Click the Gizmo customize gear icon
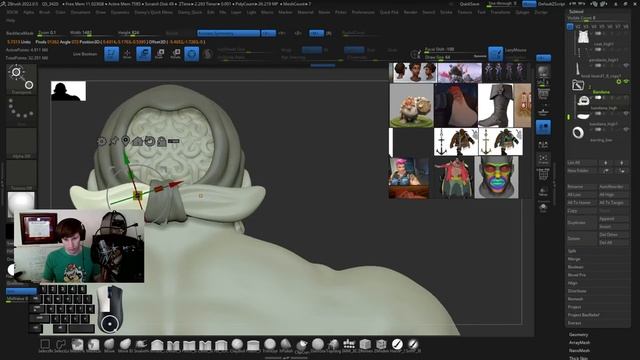This screenshot has width=640, height=360. point(102,142)
